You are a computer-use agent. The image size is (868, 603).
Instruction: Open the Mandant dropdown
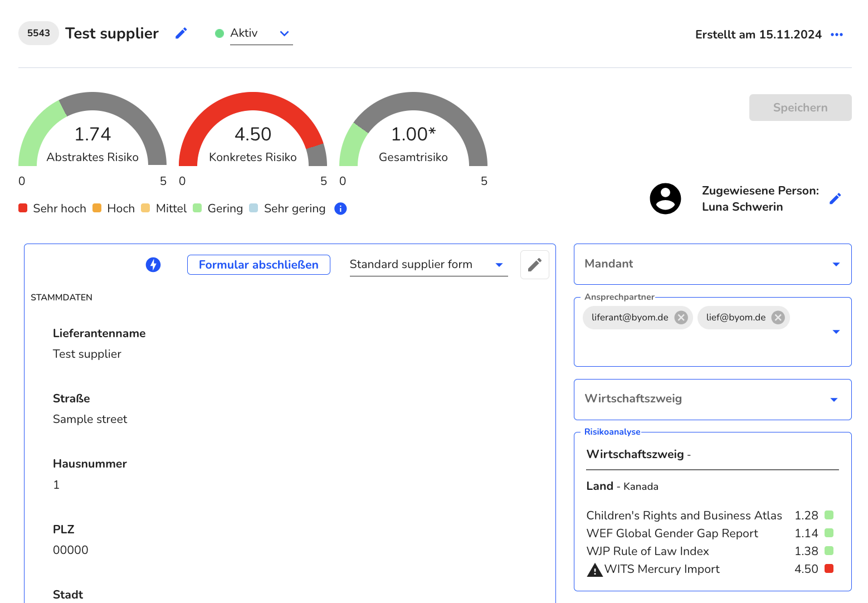tap(713, 264)
